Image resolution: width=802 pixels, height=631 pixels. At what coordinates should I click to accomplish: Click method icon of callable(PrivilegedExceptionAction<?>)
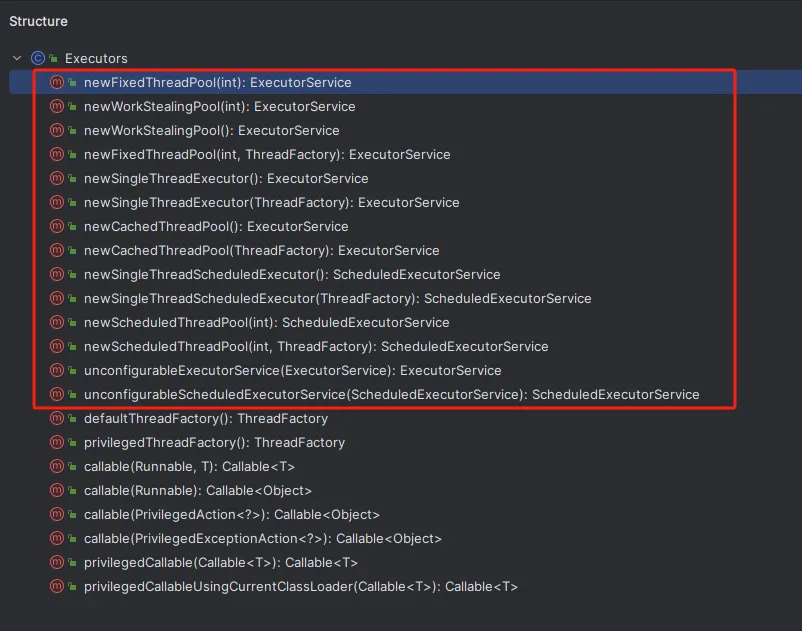pyautogui.click(x=57, y=539)
